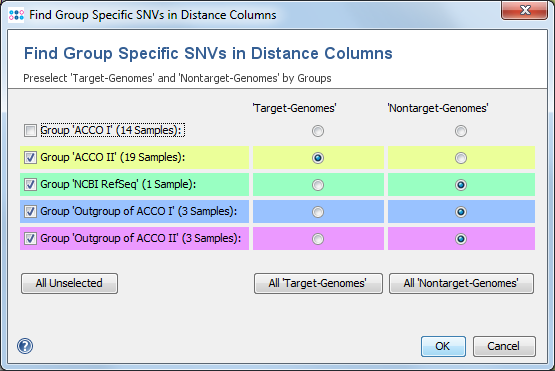
Task: Open the help question mark icon
Action: pyautogui.click(x=25, y=346)
